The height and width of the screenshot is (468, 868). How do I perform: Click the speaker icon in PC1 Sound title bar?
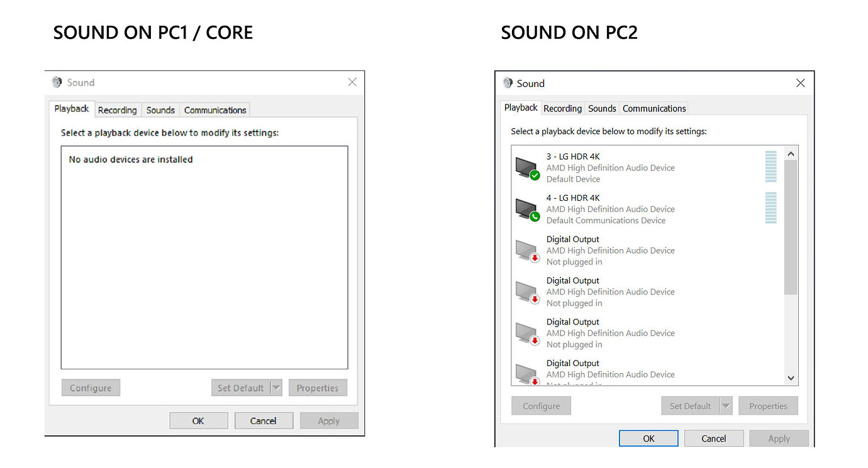pyautogui.click(x=57, y=82)
